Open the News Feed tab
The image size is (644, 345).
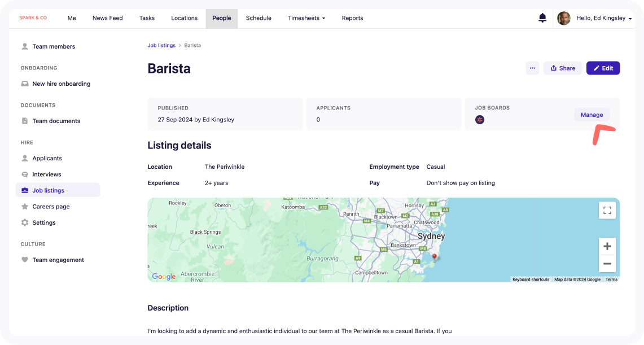(x=108, y=18)
